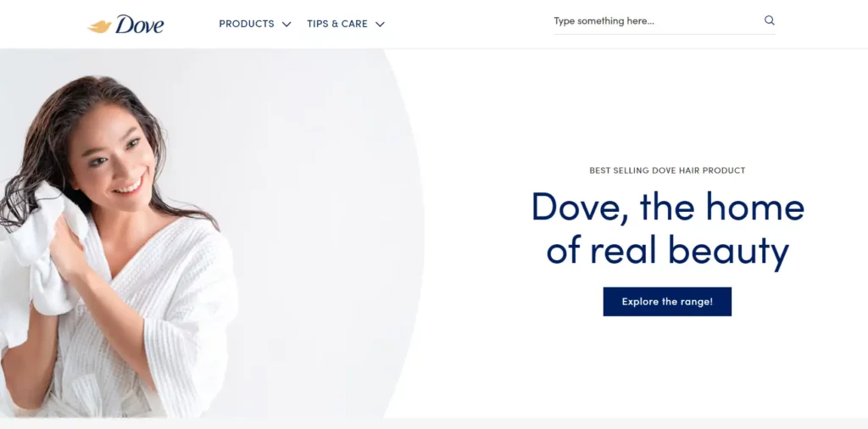Click the magnifying glass search icon
Image resolution: width=868 pixels, height=429 pixels.
(770, 20)
